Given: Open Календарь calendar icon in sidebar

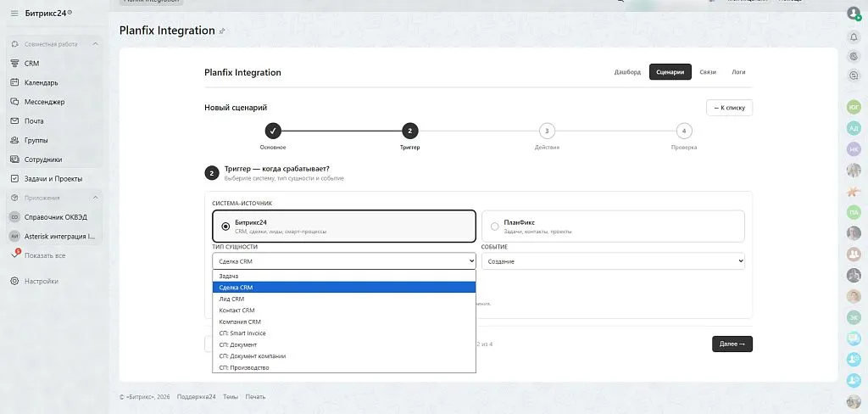Looking at the screenshot, I should point(15,82).
